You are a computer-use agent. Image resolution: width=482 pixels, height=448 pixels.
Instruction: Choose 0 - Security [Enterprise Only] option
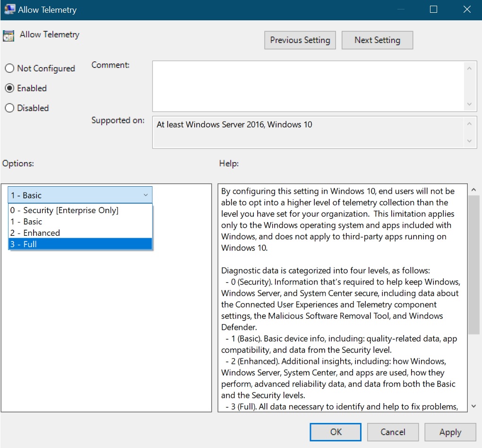(80, 210)
